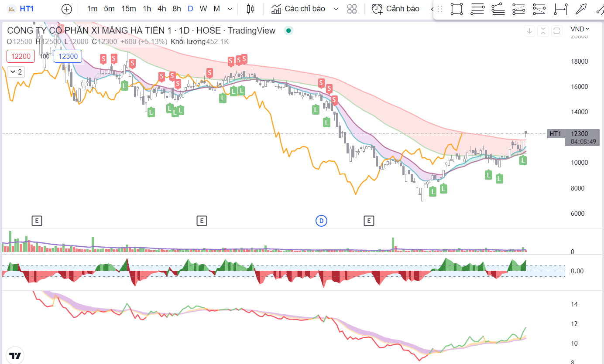The height and width of the screenshot is (364, 604).
Task: Select the trend angle lines tool
Action: [498, 9]
